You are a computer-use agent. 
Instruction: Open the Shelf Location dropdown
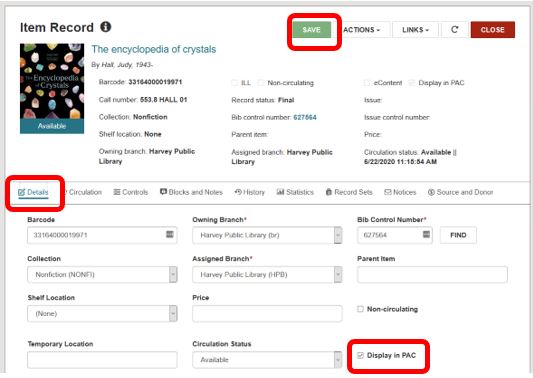pos(102,313)
